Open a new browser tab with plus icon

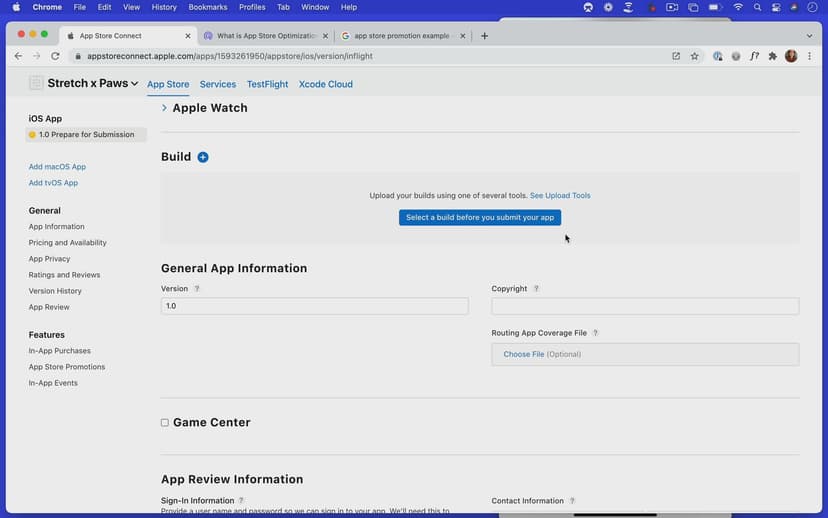click(x=485, y=36)
